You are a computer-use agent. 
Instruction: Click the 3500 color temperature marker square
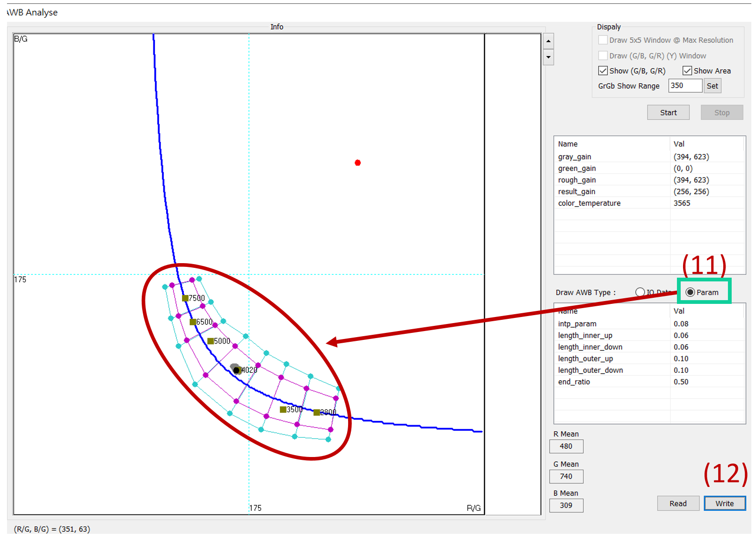tap(283, 410)
